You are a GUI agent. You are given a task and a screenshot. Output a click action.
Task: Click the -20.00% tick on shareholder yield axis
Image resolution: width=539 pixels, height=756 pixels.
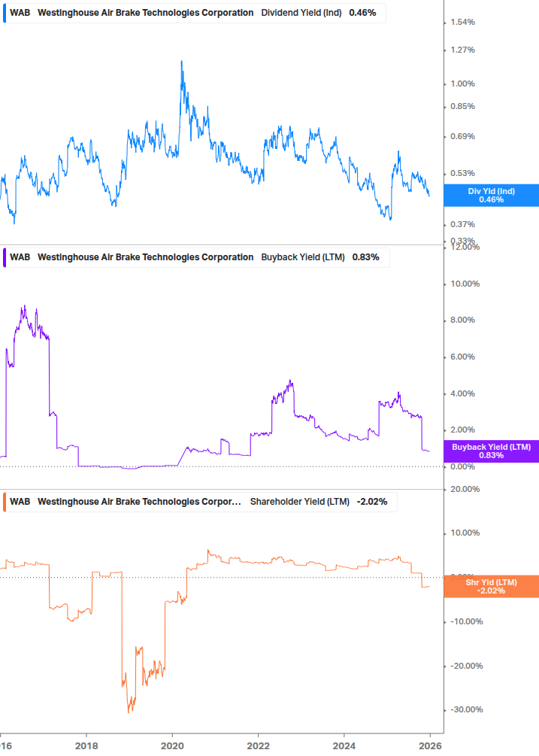point(466,666)
